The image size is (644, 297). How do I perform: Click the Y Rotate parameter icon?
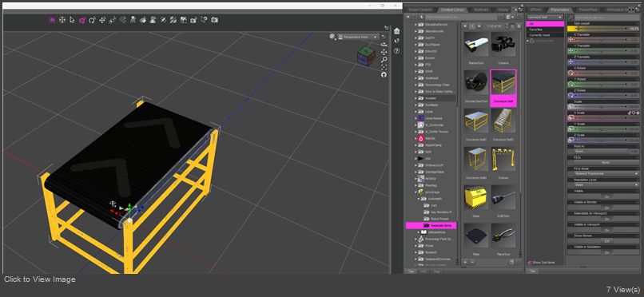click(x=570, y=84)
